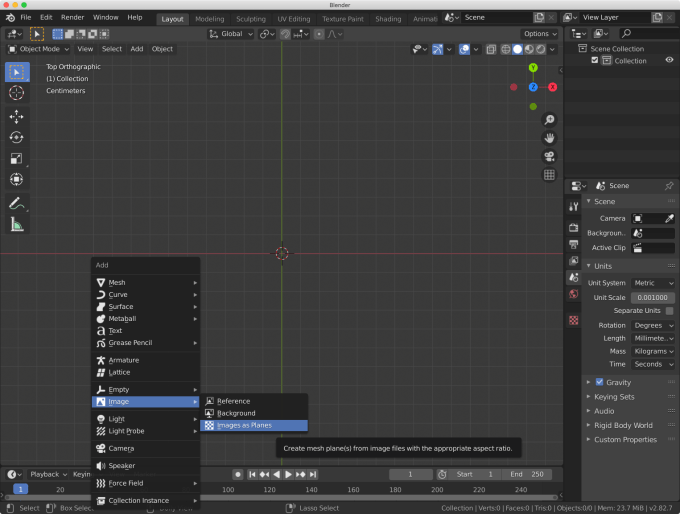Open the Playback popover in timeline
This screenshot has height=514, width=680.
(45, 474)
